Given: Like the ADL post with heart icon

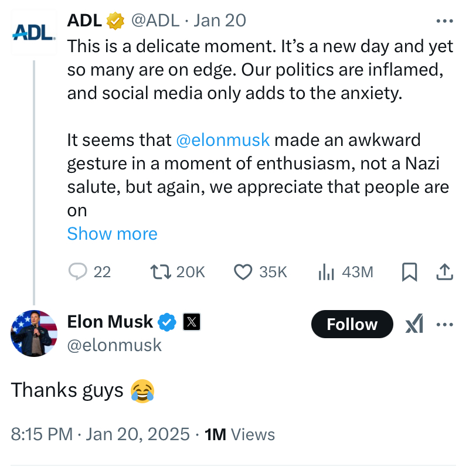Looking at the screenshot, I should point(243,272).
